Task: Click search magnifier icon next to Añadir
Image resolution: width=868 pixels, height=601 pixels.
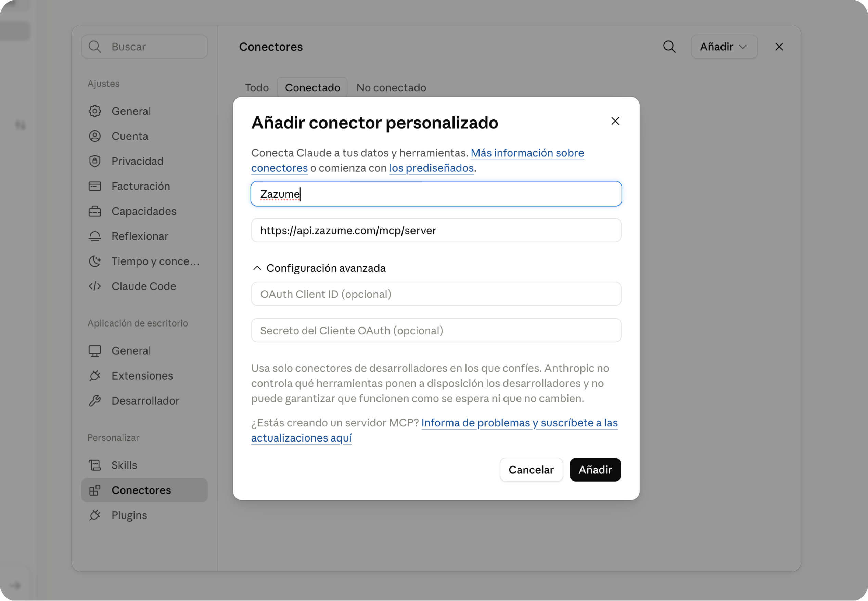Action: pyautogui.click(x=669, y=47)
